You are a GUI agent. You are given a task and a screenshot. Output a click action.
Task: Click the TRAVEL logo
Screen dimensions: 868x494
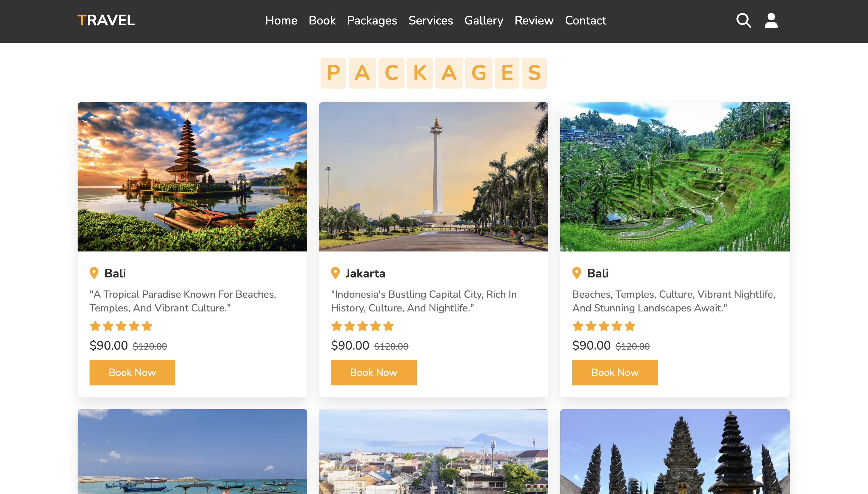tap(106, 20)
